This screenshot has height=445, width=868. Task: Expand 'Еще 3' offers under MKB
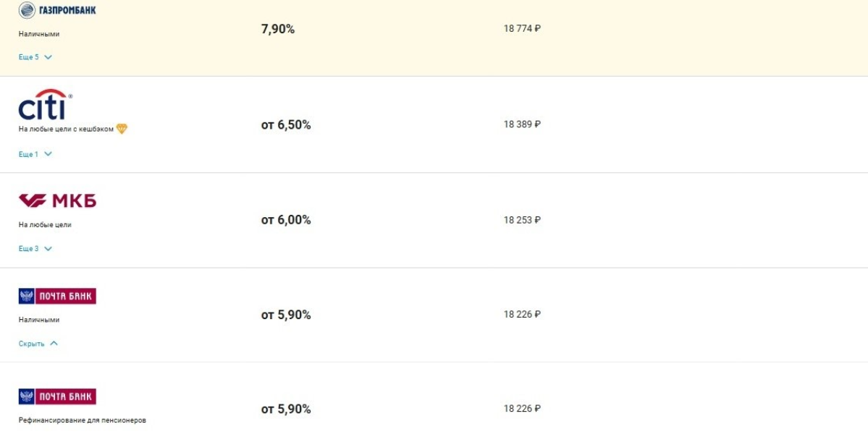coord(35,249)
